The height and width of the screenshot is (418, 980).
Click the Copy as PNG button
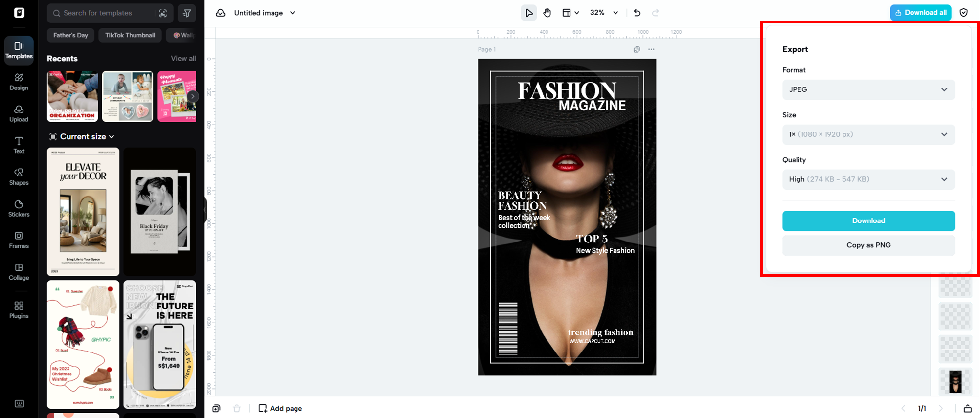[x=868, y=245]
